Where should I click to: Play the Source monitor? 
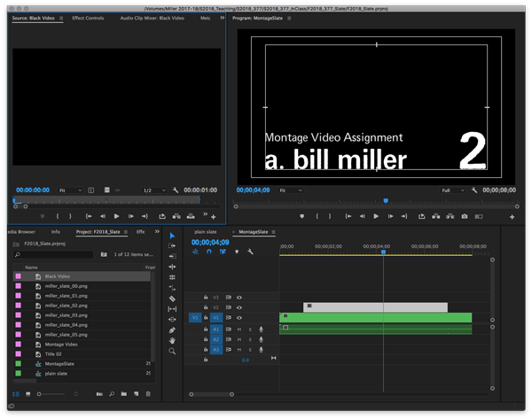click(116, 216)
